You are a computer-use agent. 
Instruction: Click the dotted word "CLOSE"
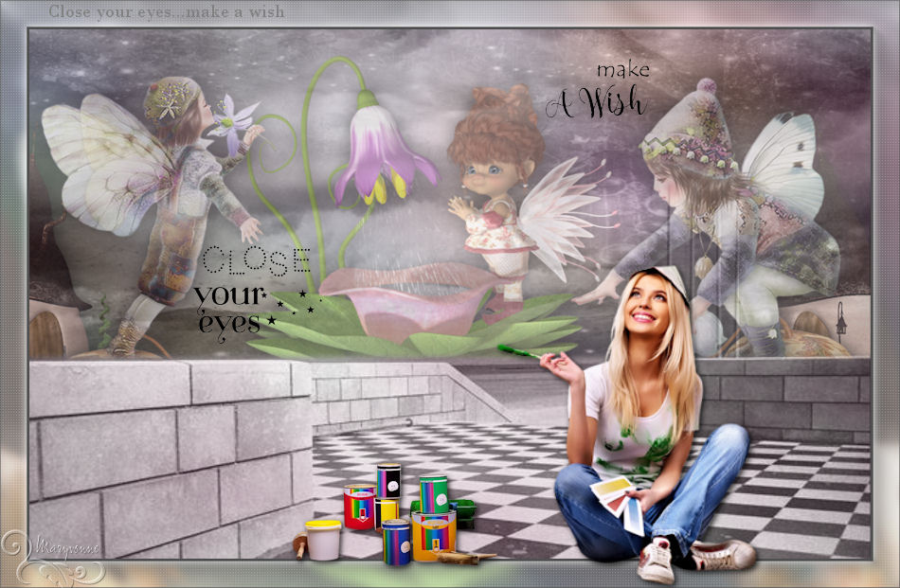256,260
